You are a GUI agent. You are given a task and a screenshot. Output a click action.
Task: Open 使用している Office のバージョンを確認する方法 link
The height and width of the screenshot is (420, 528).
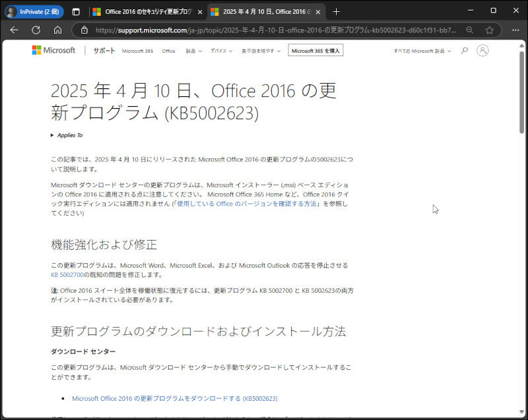[x=246, y=204]
